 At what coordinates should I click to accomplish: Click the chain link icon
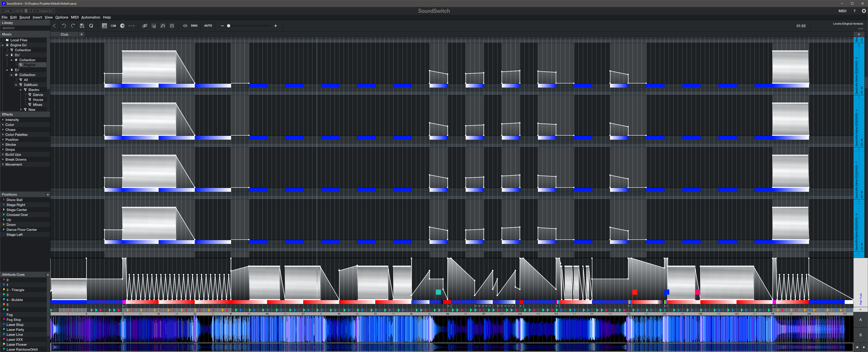tap(145, 25)
